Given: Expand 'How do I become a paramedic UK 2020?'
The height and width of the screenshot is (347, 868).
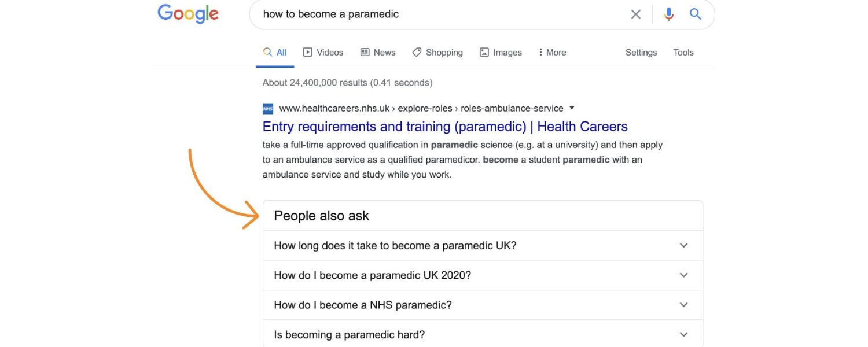Looking at the screenshot, I should click(x=683, y=275).
